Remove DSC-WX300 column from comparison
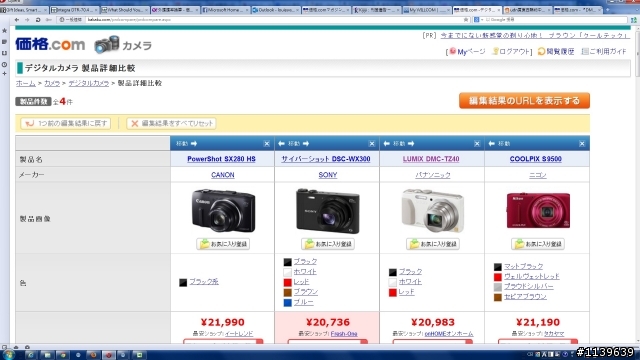The image size is (640, 360). click(x=371, y=144)
